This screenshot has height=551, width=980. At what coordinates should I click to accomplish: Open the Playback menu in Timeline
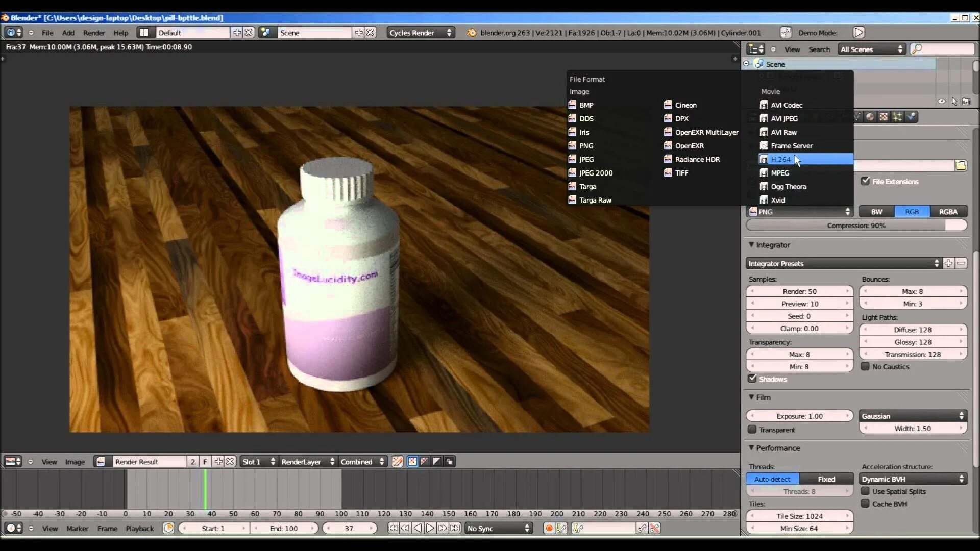click(140, 529)
